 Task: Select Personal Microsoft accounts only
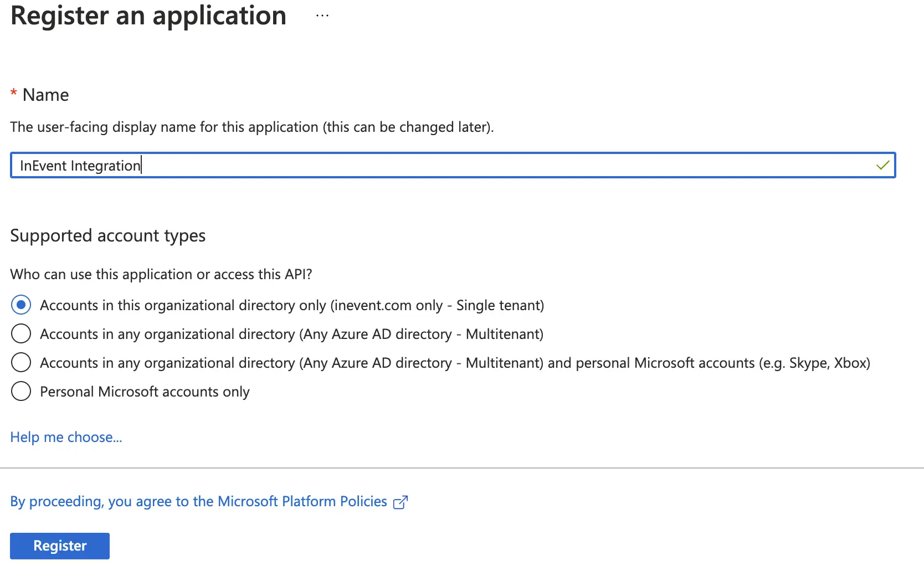21,391
